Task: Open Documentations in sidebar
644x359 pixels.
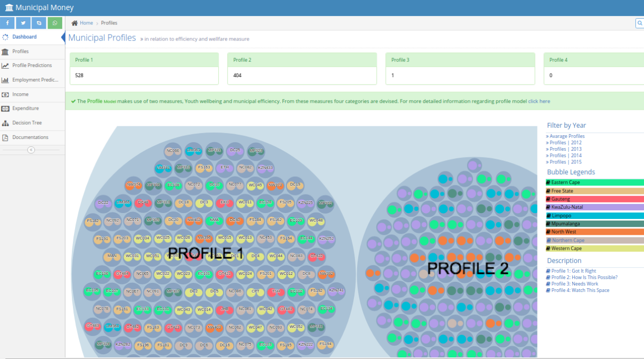Action: pyautogui.click(x=32, y=137)
